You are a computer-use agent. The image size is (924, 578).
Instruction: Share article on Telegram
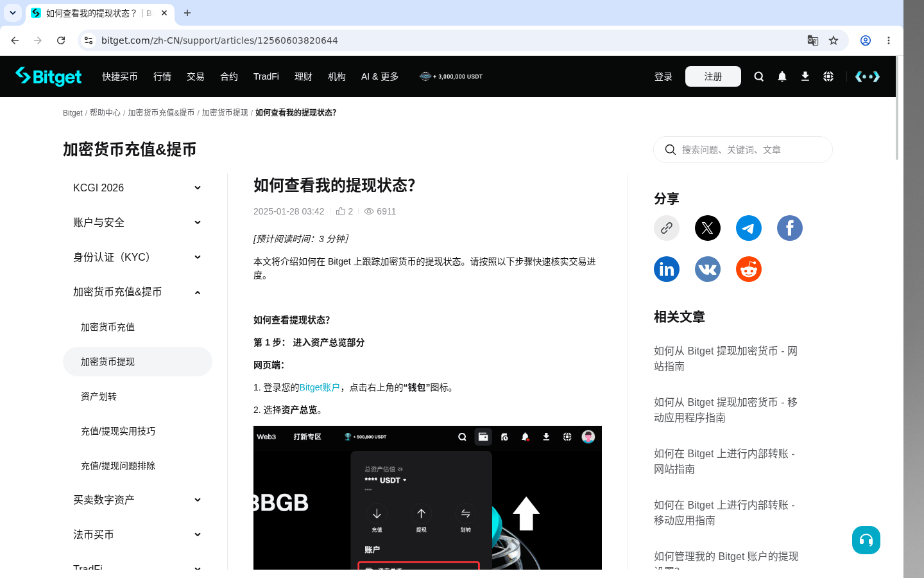pos(748,228)
